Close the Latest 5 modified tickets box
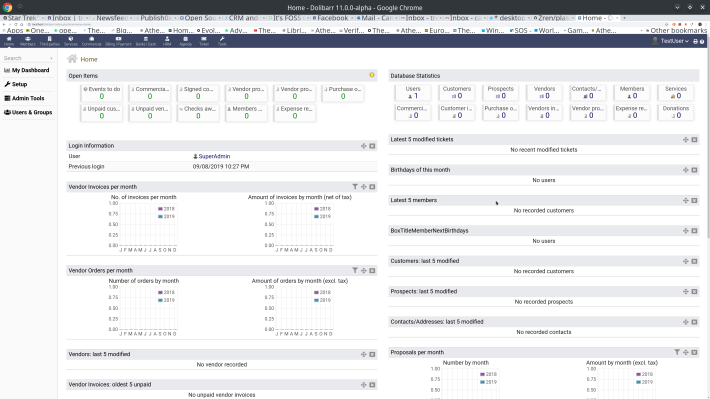Screen dimensions: 710x399 click(x=694, y=139)
